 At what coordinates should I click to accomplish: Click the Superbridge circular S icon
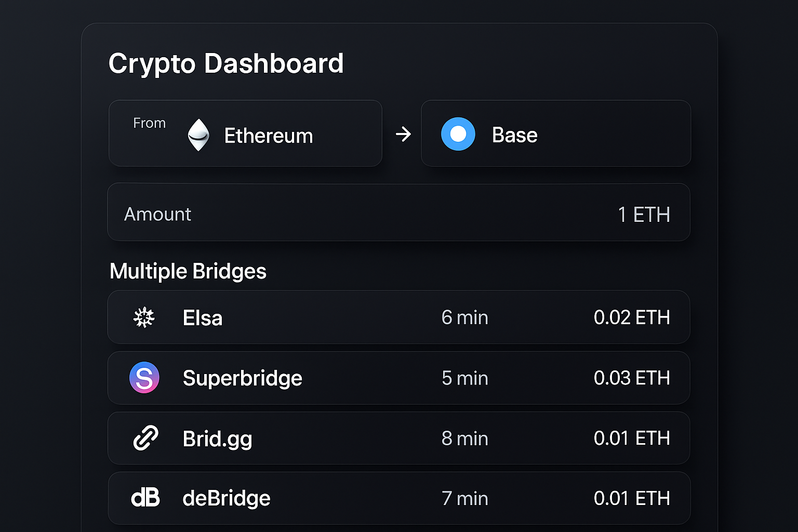click(144, 378)
